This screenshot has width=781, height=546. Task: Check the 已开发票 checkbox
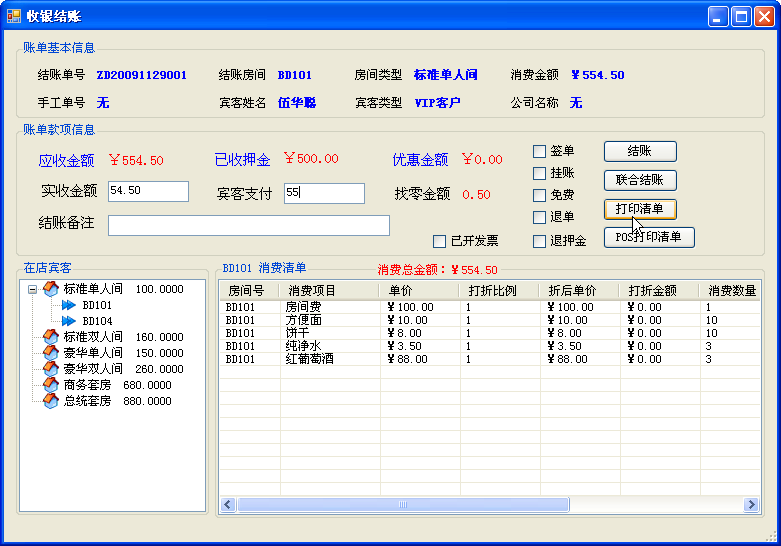[439, 241]
